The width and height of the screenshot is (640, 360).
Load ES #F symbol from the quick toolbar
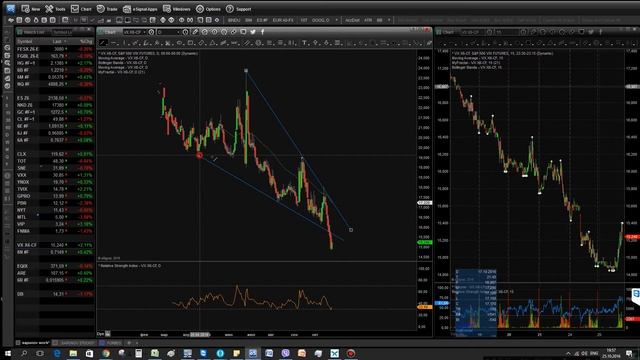(262, 20)
